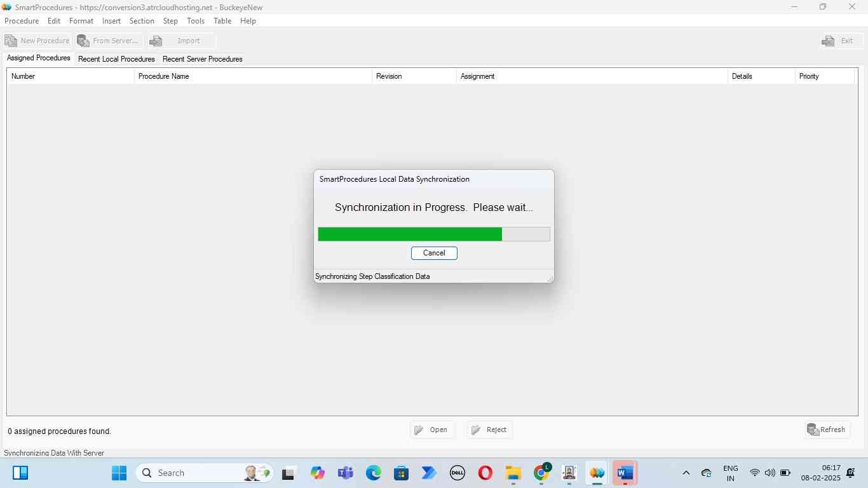Cancel the data synchronization

pyautogui.click(x=434, y=253)
